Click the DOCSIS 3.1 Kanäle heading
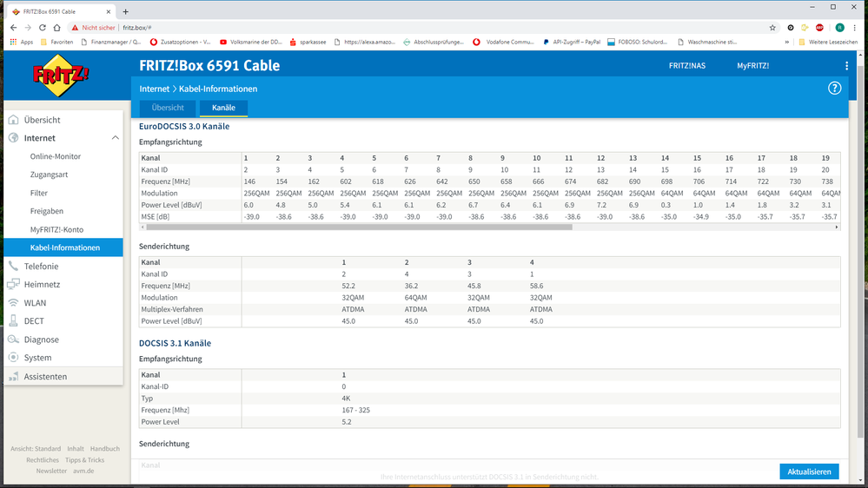 point(175,343)
